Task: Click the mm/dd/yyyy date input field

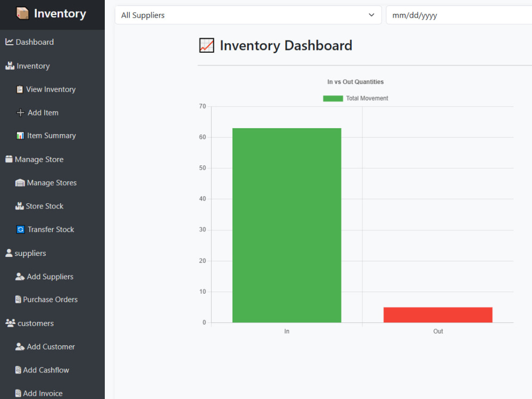Action: click(459, 15)
